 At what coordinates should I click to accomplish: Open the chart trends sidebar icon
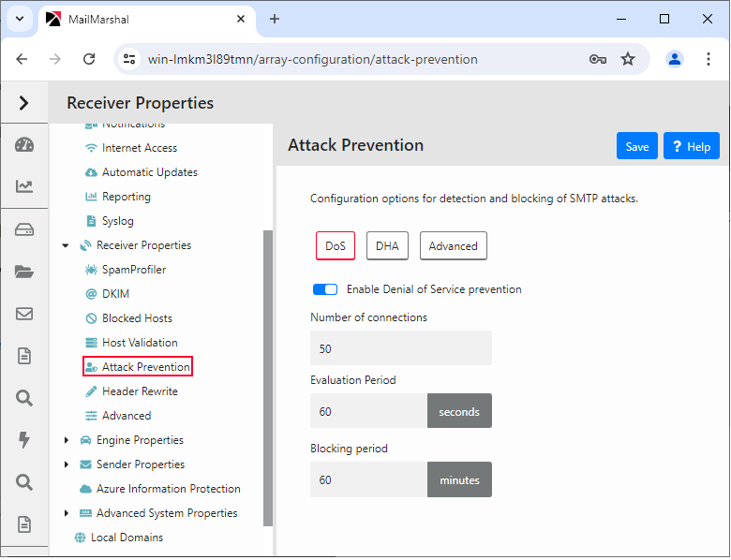point(24,187)
